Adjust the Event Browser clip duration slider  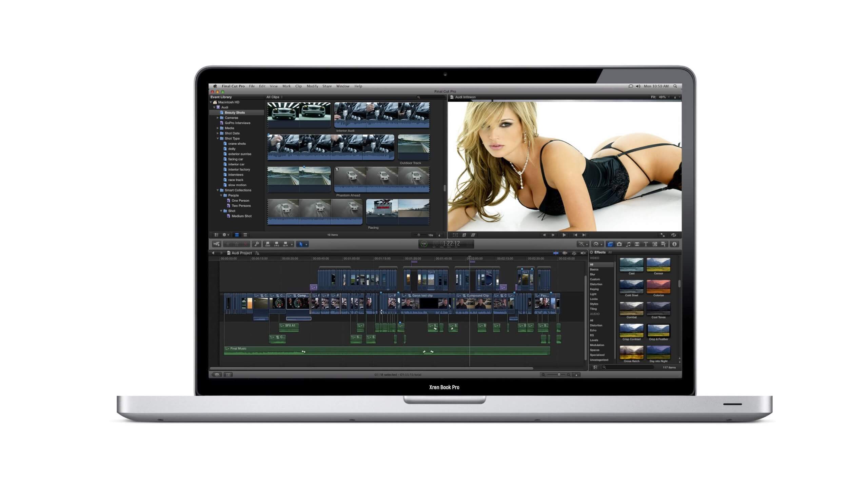coord(419,235)
